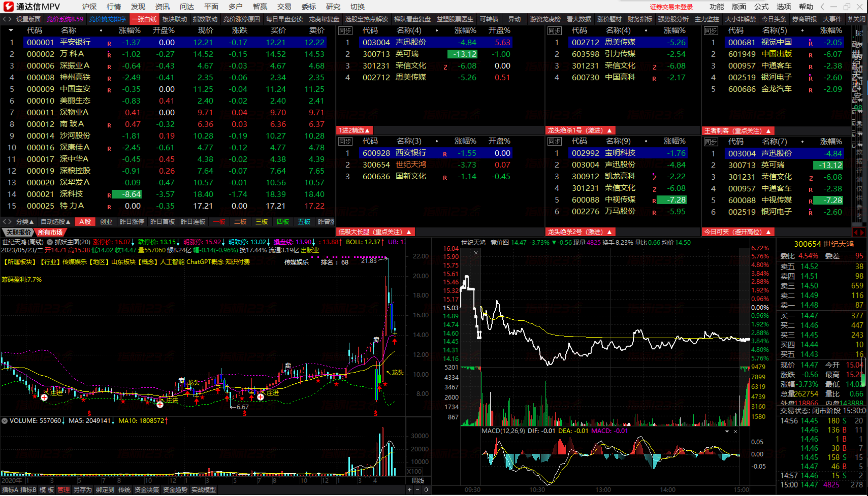Click the 管理 indicator button
Image resolution: width=868 pixels, height=496 pixels.
[x=63, y=490]
